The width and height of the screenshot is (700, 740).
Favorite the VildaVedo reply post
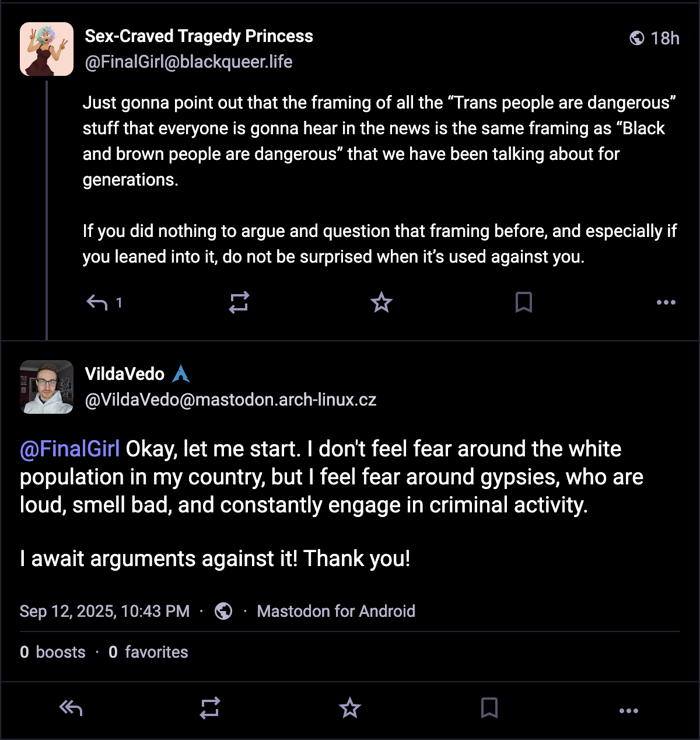tap(350, 708)
